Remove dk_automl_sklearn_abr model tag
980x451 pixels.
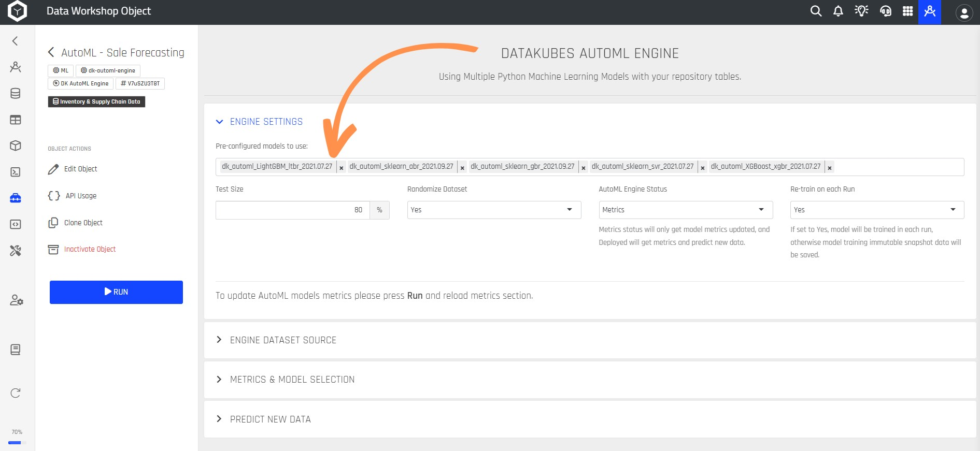click(x=462, y=167)
